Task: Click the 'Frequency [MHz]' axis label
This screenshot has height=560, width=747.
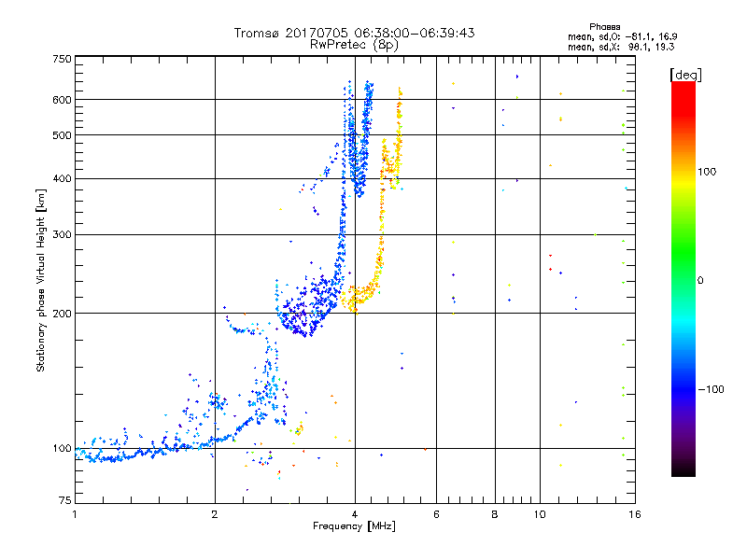Action: pyautogui.click(x=354, y=526)
